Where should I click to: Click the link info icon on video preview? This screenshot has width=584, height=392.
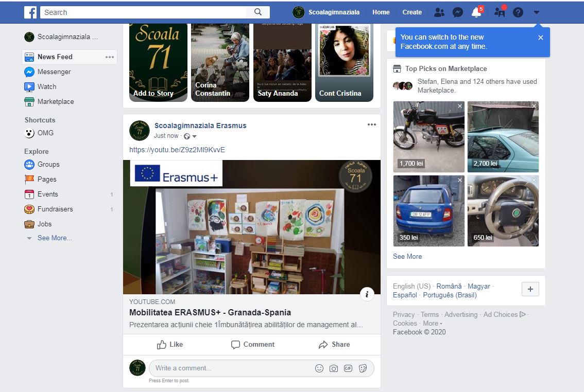(367, 294)
